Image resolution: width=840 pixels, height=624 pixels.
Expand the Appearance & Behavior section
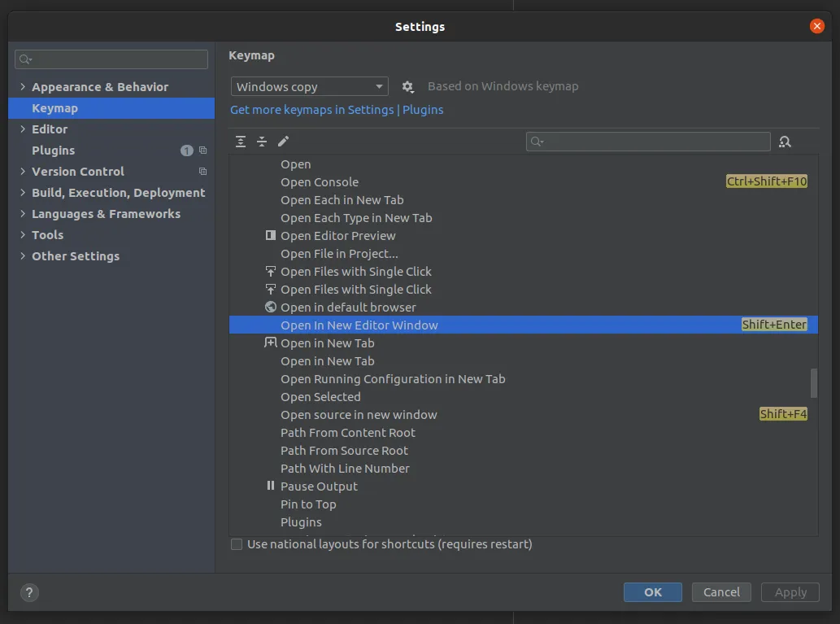[23, 87]
